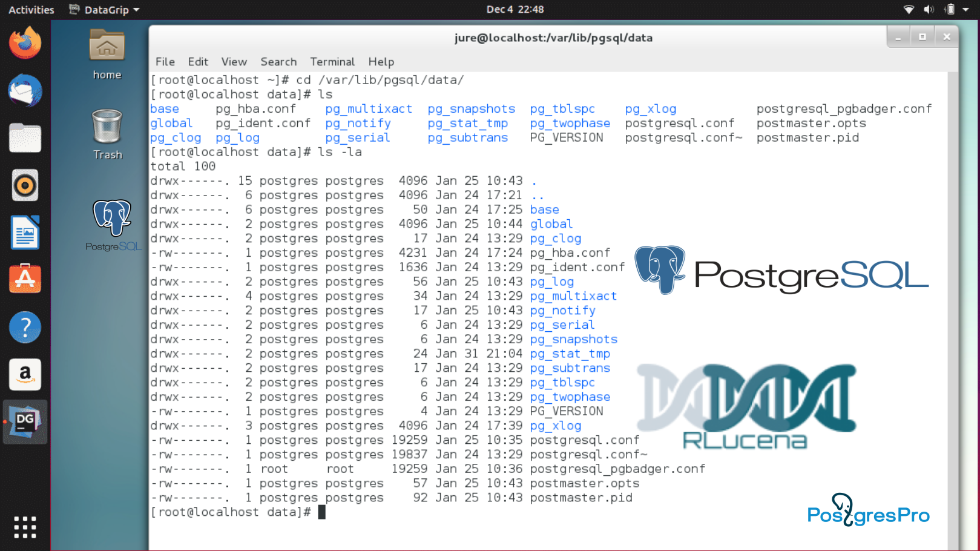This screenshot has width=980, height=551.
Task: Open the terminal Search menu
Action: pyautogui.click(x=278, y=62)
